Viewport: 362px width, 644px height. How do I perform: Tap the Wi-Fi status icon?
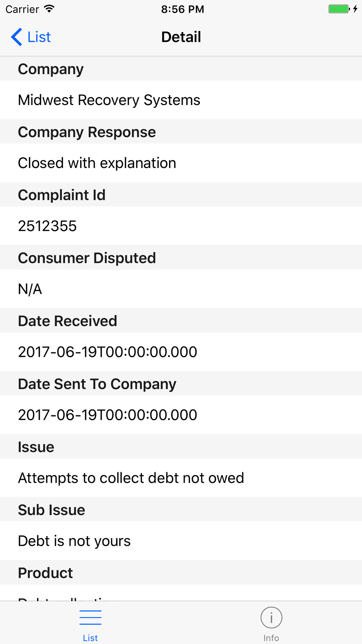tap(49, 9)
